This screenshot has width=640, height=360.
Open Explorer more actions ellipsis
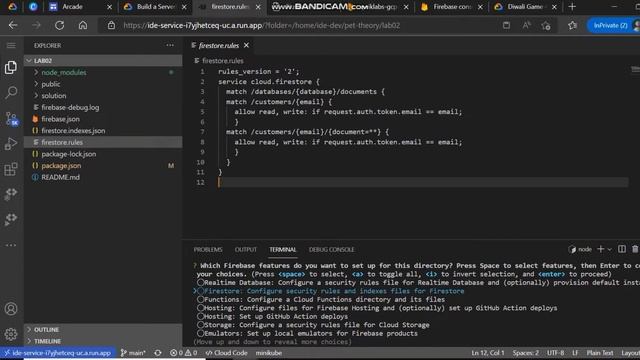(x=170, y=45)
